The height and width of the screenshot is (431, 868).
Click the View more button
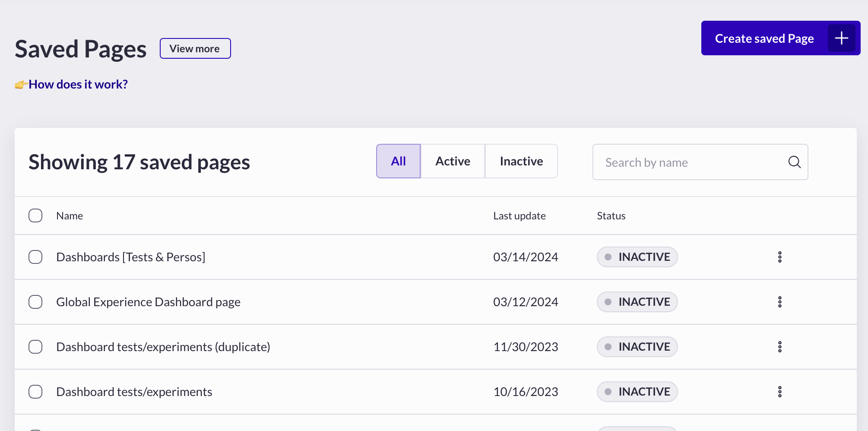coord(195,48)
